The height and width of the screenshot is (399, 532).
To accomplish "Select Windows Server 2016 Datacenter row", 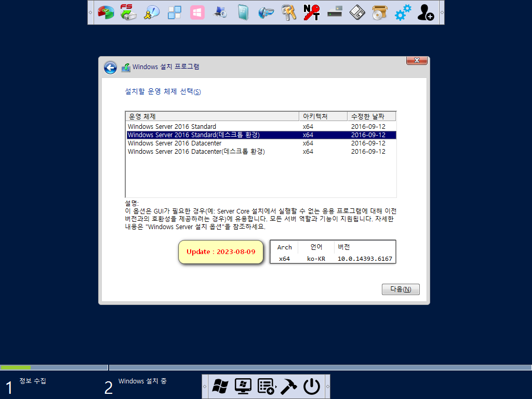I will tap(261, 143).
